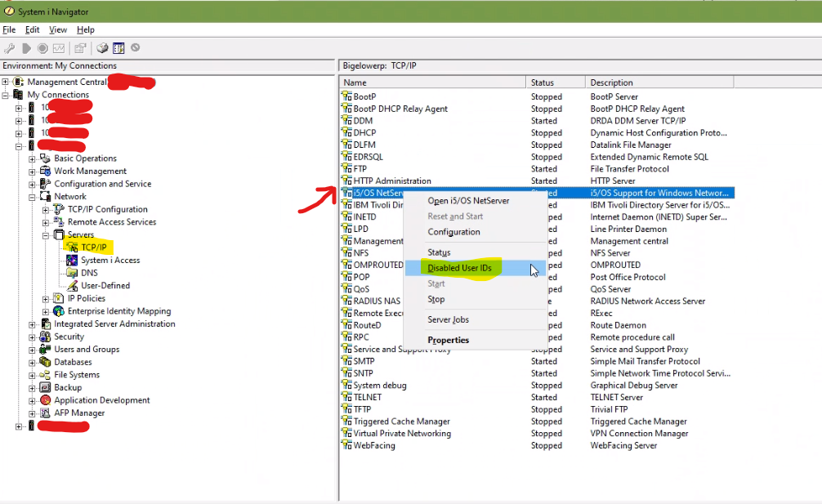The height and width of the screenshot is (504, 822).
Task: Collapse the Network tree node
Action: 33,196
